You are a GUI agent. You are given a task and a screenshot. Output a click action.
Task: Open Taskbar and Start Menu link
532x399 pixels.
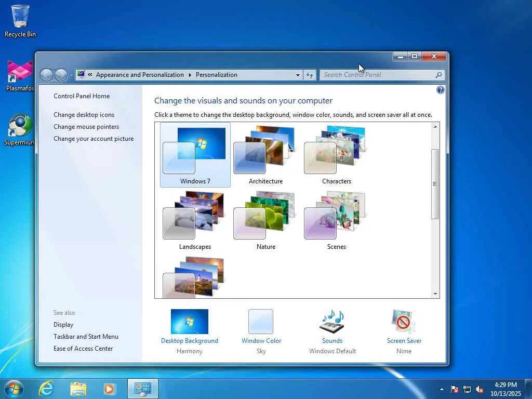click(86, 337)
